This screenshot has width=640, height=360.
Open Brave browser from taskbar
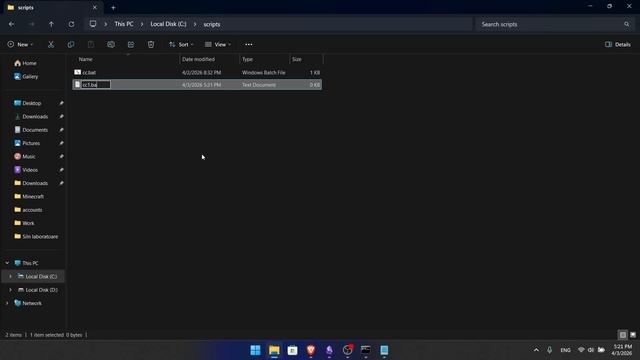point(311,350)
